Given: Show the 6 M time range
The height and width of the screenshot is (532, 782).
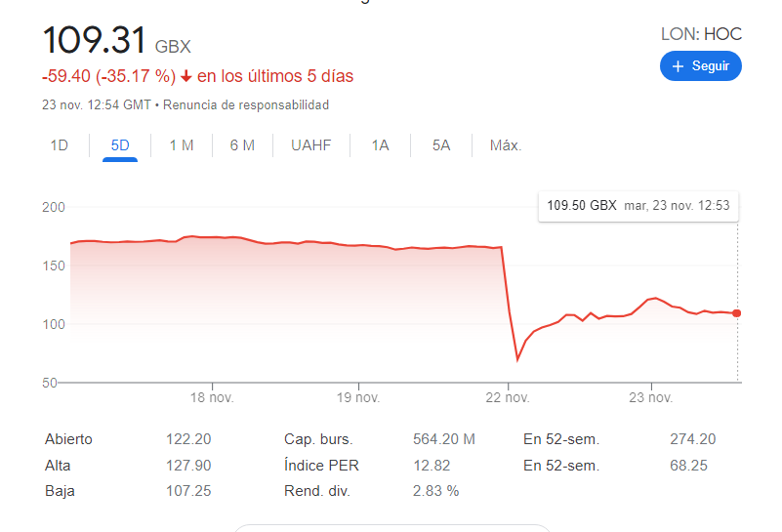Looking at the screenshot, I should [x=242, y=145].
